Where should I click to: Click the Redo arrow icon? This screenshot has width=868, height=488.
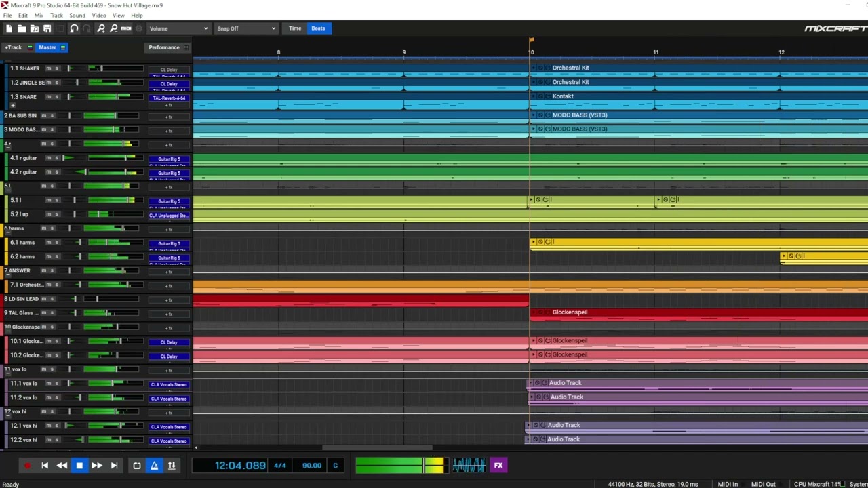pyautogui.click(x=86, y=28)
